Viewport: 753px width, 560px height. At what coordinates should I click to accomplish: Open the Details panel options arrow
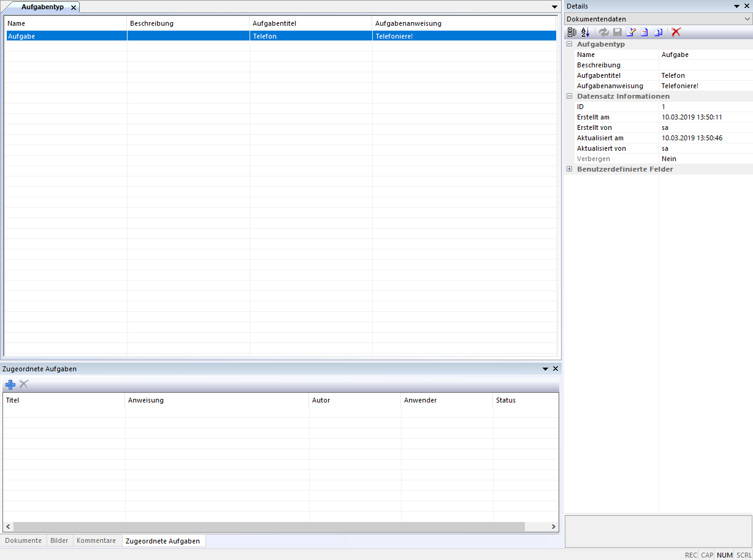(737, 6)
